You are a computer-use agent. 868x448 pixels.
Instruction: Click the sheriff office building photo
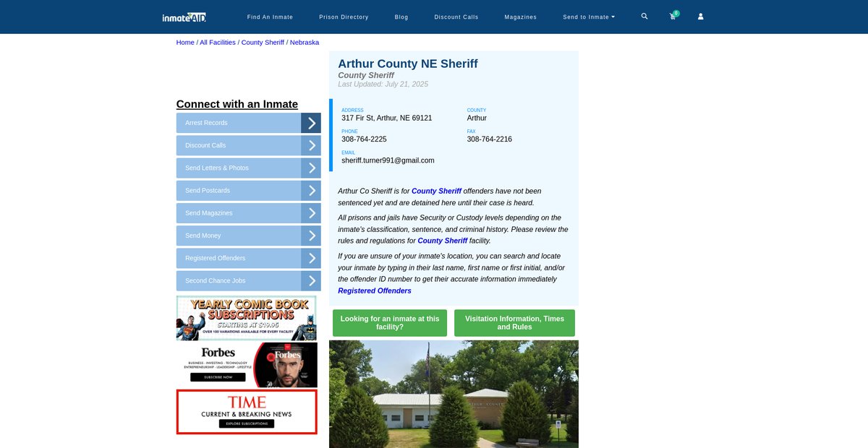coord(454,395)
